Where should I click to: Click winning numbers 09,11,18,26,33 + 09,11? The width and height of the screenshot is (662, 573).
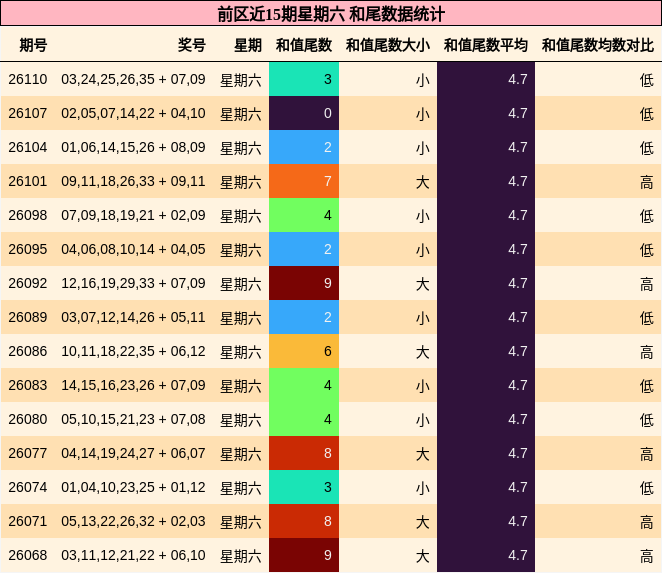133,181
